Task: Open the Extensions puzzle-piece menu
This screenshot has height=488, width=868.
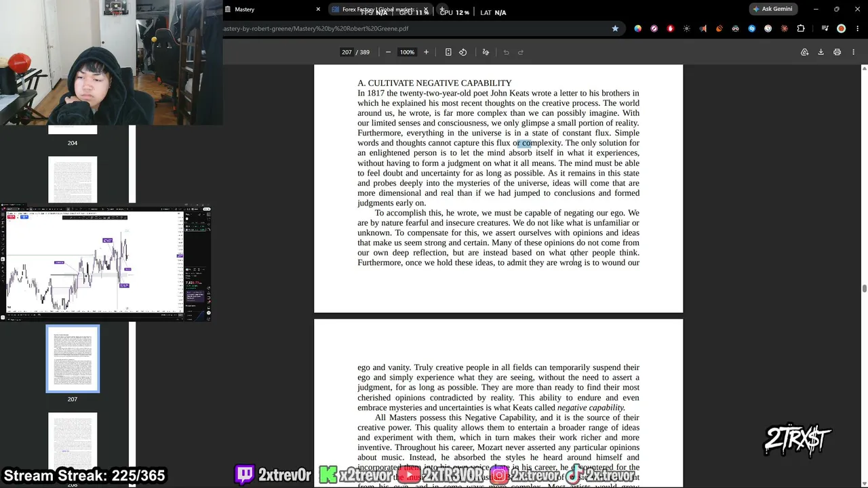Action: 801,28
